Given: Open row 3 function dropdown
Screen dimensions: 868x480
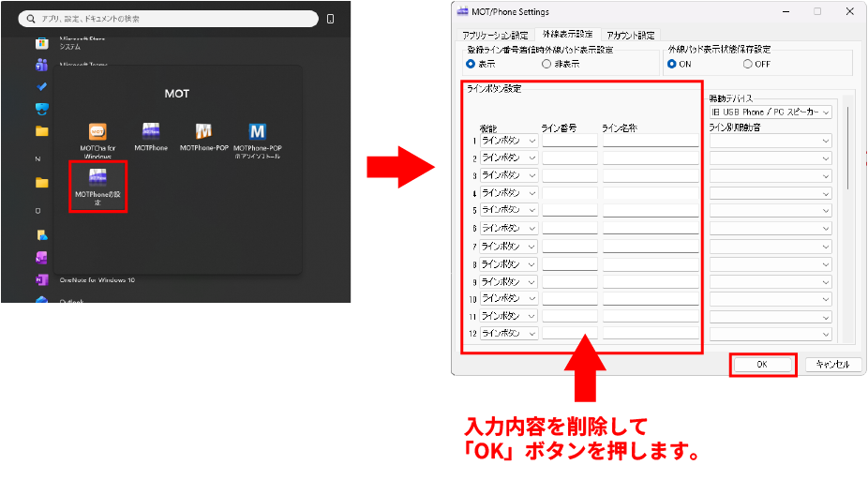Looking at the screenshot, I should click(x=509, y=175).
